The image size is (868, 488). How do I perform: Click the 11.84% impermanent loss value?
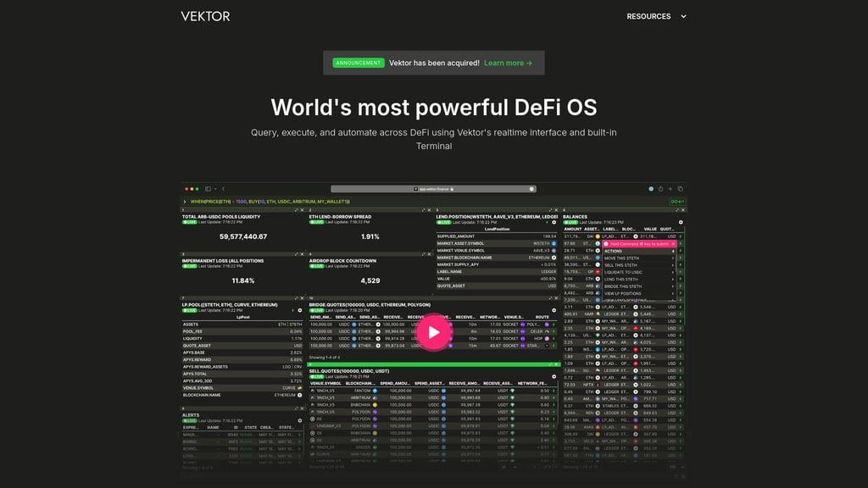click(x=243, y=281)
